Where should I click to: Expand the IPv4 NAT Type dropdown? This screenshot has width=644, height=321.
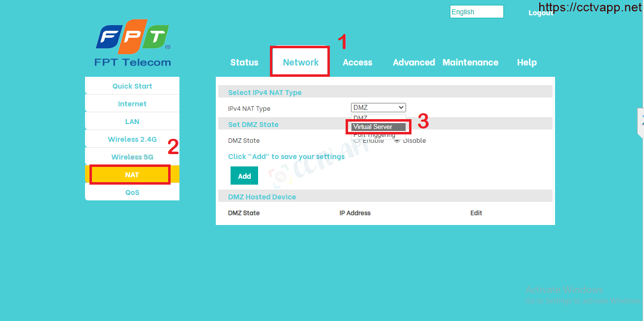click(x=378, y=107)
